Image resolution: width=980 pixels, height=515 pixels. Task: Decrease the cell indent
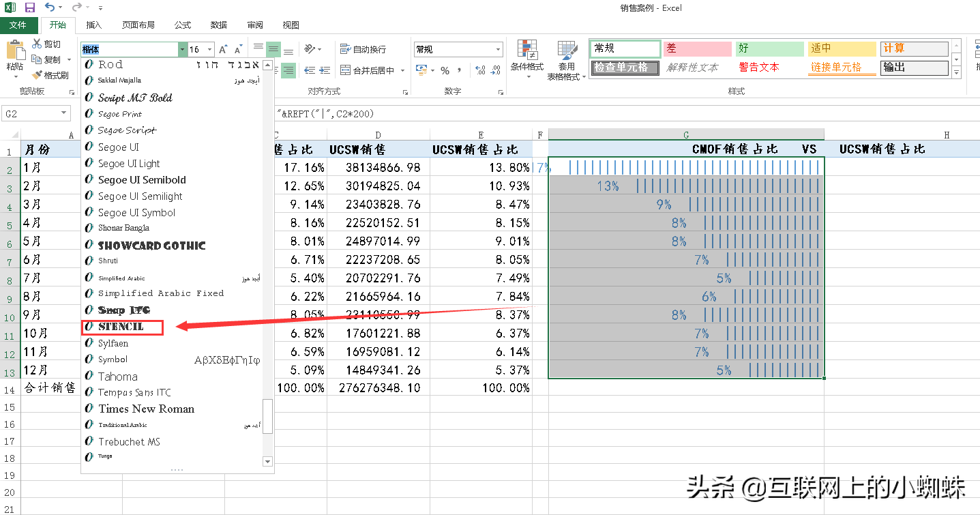click(310, 70)
